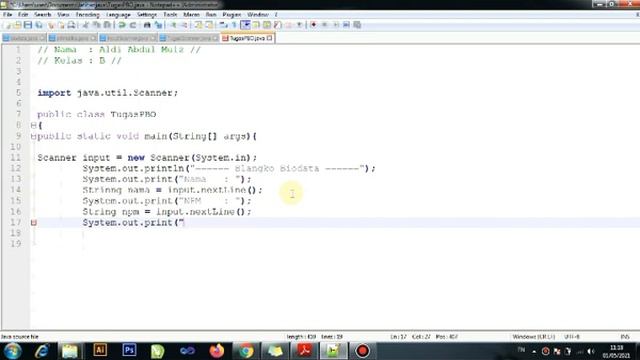
Task: Open Google Chrome from the taskbar
Action: [246, 351]
